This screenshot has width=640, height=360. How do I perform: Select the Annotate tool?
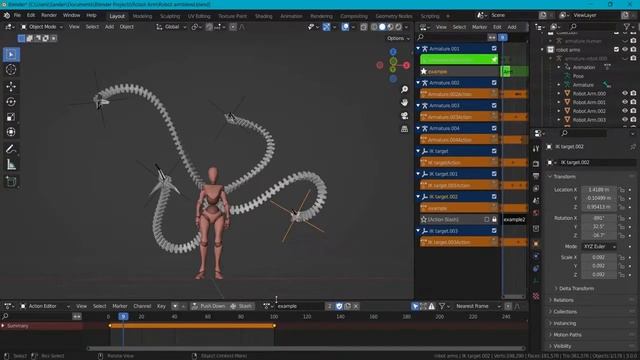coord(11,149)
